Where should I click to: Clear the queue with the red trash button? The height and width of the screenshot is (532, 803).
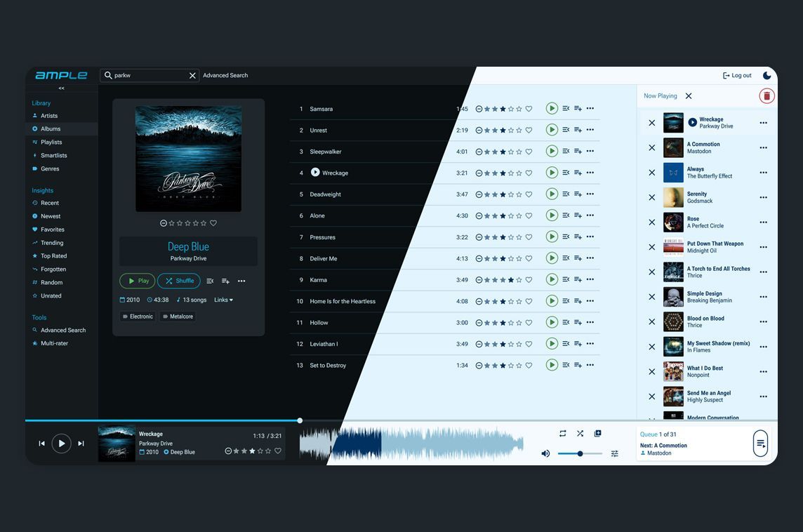766,95
